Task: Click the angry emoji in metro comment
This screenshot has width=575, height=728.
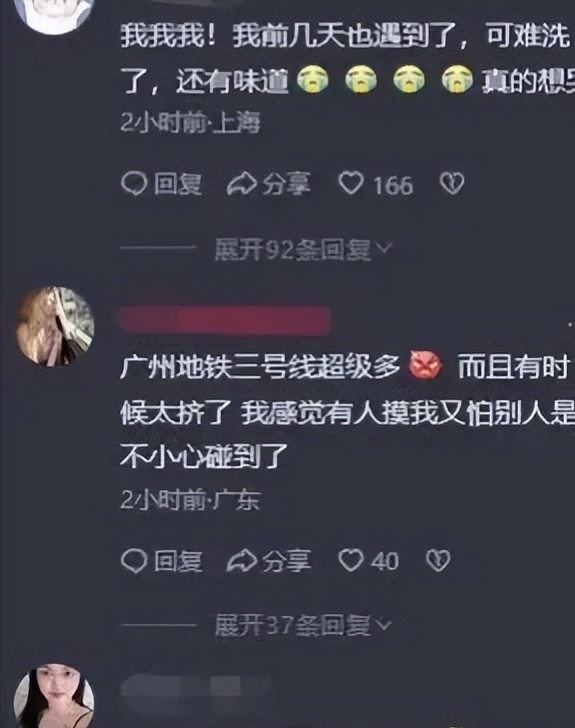Action: [425, 366]
